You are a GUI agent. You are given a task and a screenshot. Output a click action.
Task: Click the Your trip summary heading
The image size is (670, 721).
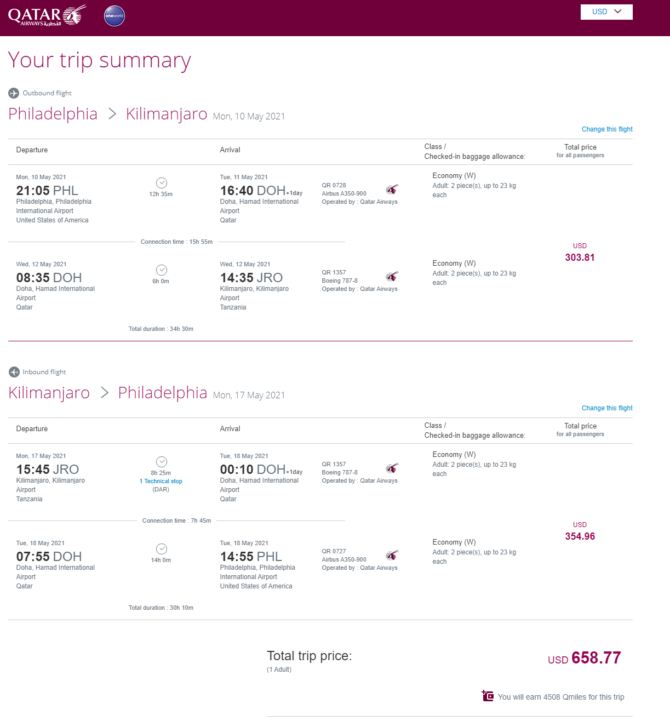tap(99, 60)
